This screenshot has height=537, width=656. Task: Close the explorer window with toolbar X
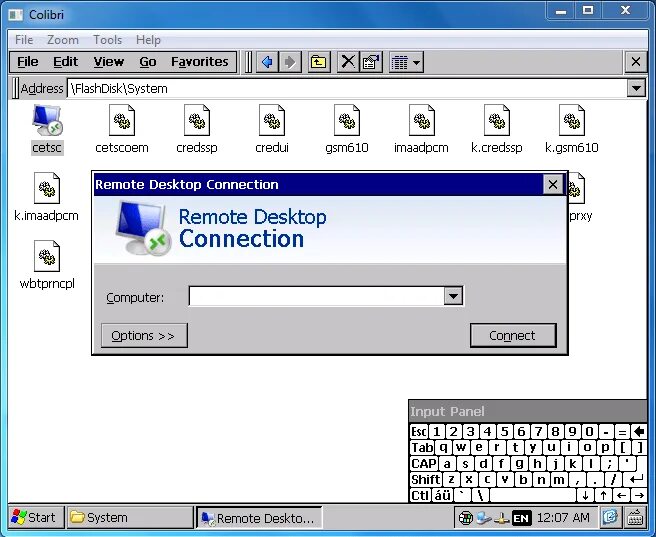click(x=636, y=62)
